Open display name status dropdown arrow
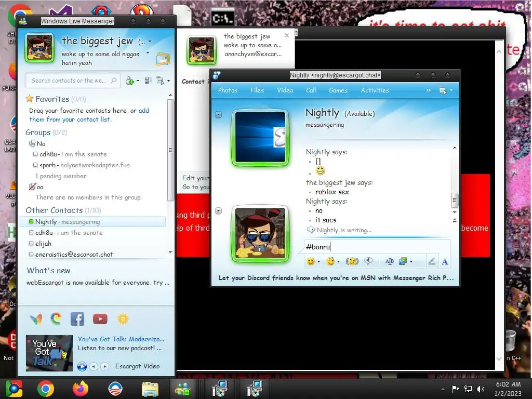 coord(150,42)
